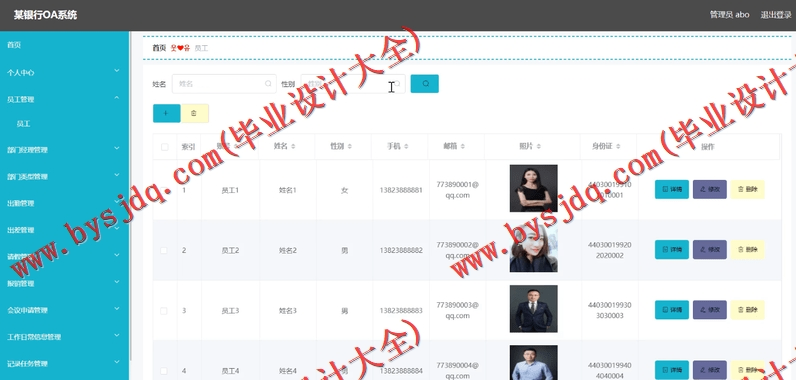The height and width of the screenshot is (380, 796).
Task: Tick the checkbox for row 4 员工4
Action: click(163, 371)
